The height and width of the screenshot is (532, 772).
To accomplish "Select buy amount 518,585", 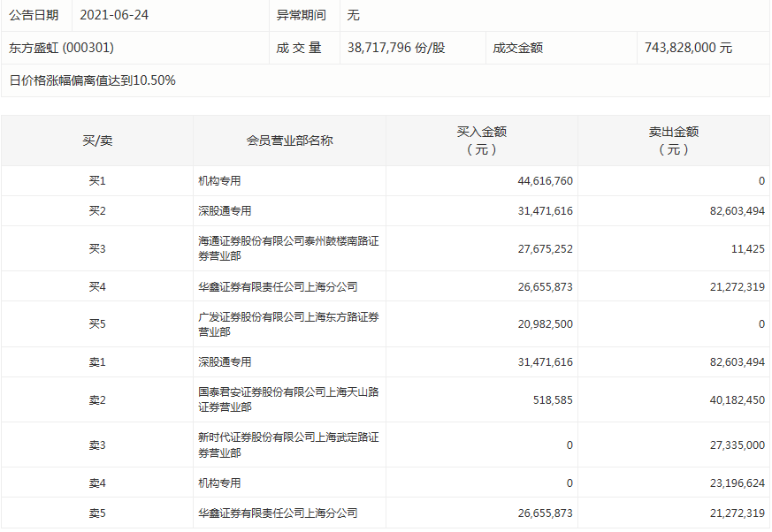I will (553, 400).
